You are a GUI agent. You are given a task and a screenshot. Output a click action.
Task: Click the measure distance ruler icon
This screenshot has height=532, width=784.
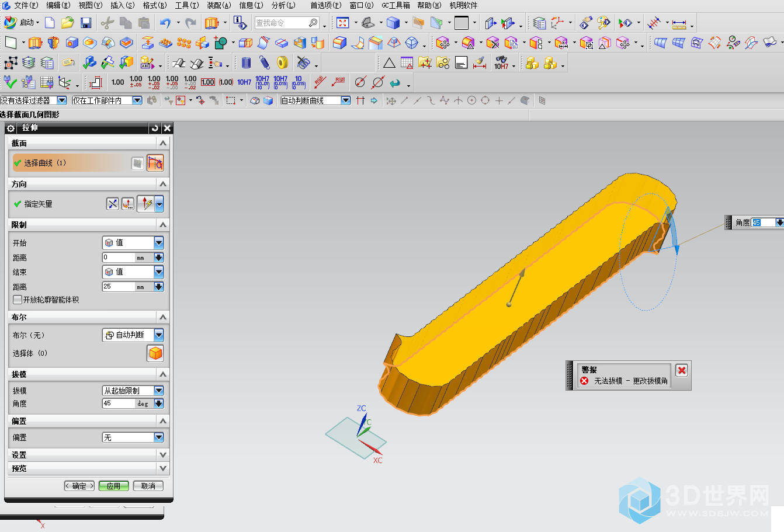(x=679, y=23)
